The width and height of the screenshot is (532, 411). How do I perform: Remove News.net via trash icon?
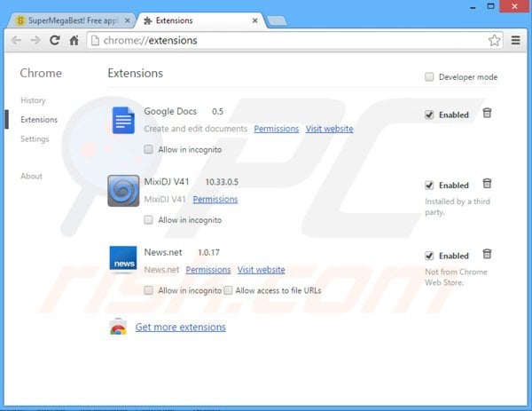pyautogui.click(x=487, y=254)
